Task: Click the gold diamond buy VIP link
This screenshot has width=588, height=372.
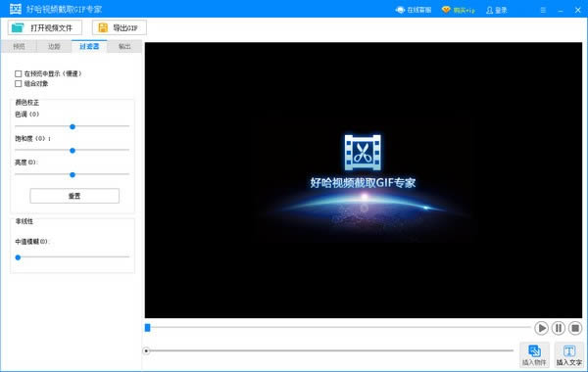Action: tap(459, 10)
